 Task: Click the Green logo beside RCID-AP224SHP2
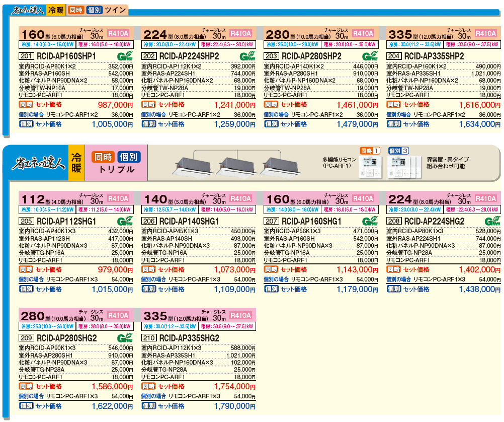click(247, 56)
